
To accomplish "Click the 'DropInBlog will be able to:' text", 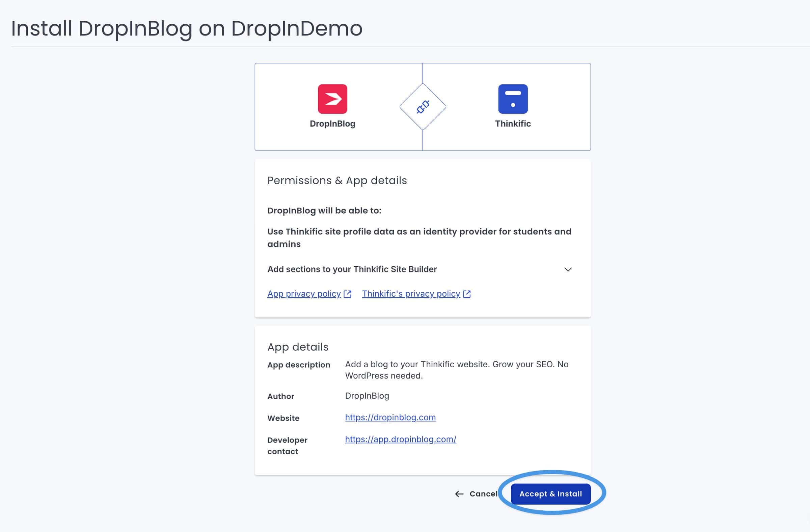I will click(324, 211).
